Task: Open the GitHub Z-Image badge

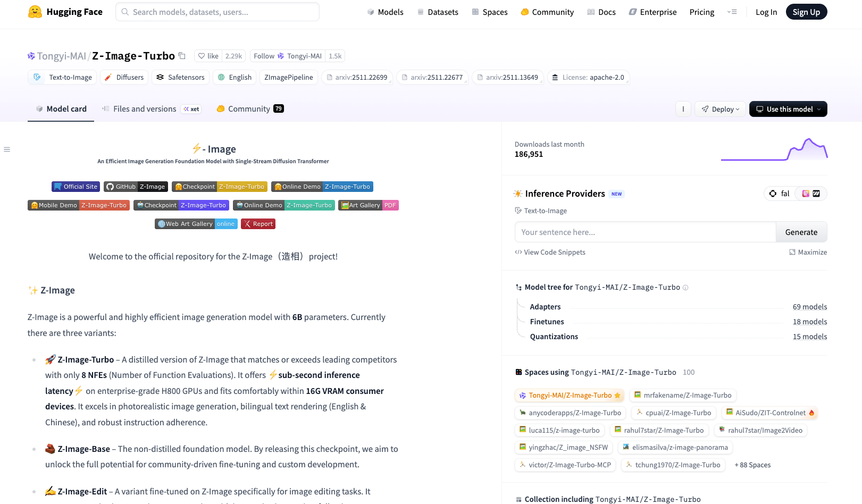Action: coord(136,187)
